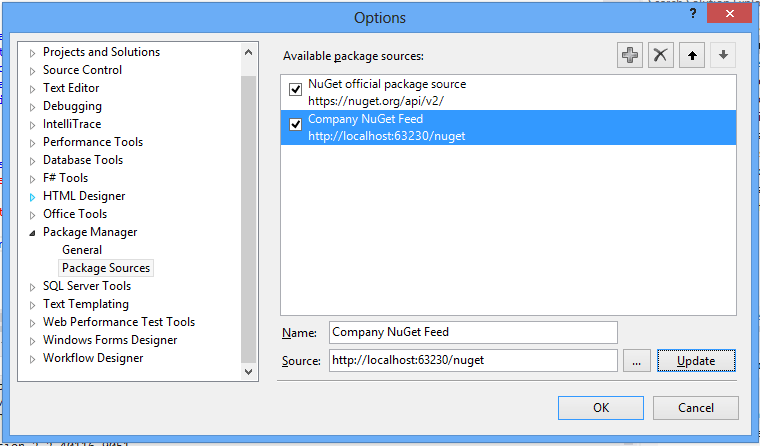Select General under Package Manager
760x446 pixels.
(82, 250)
